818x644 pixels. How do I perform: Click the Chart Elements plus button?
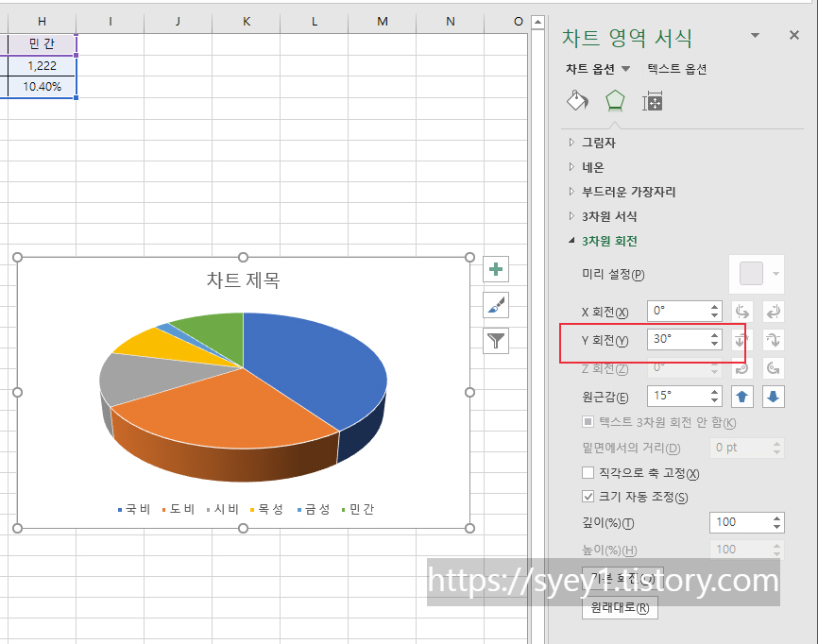pos(496,269)
